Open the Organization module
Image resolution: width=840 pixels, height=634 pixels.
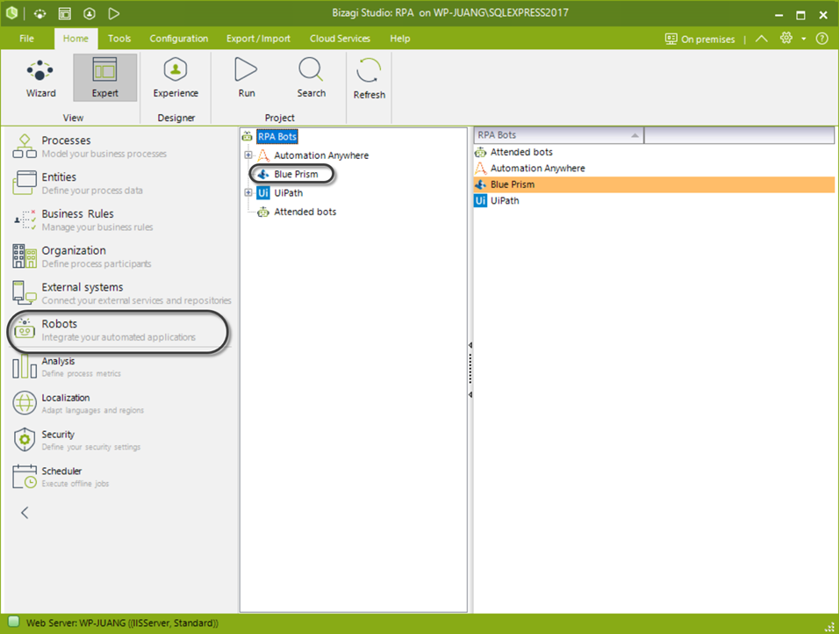coord(120,256)
